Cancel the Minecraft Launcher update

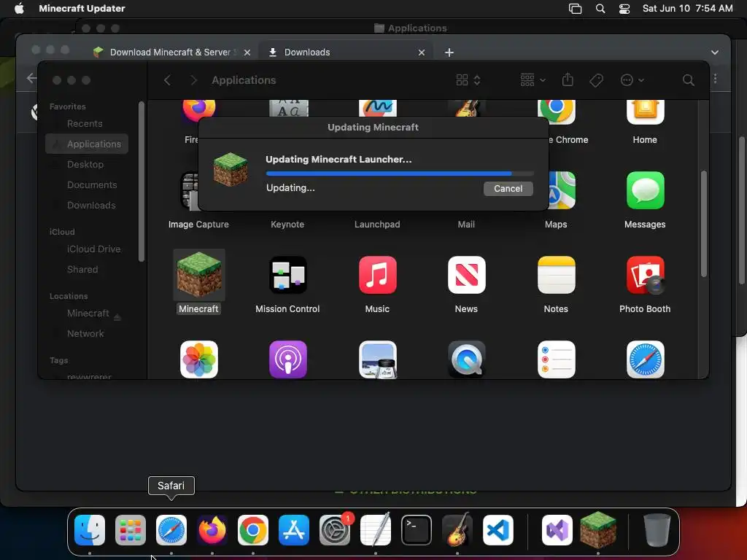(x=508, y=189)
